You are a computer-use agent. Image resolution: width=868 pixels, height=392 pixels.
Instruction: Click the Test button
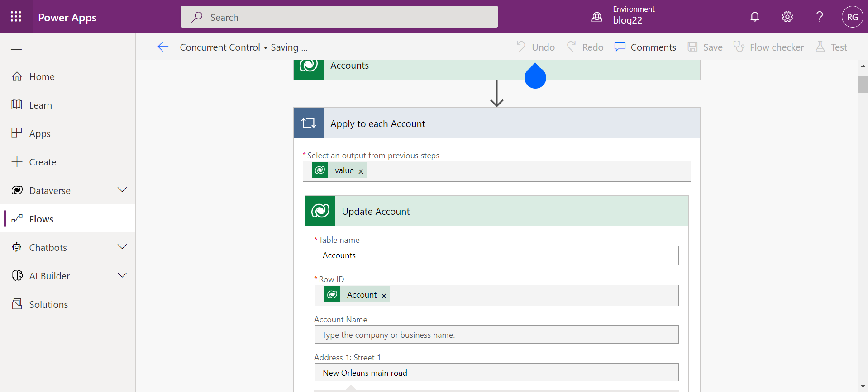(x=831, y=47)
